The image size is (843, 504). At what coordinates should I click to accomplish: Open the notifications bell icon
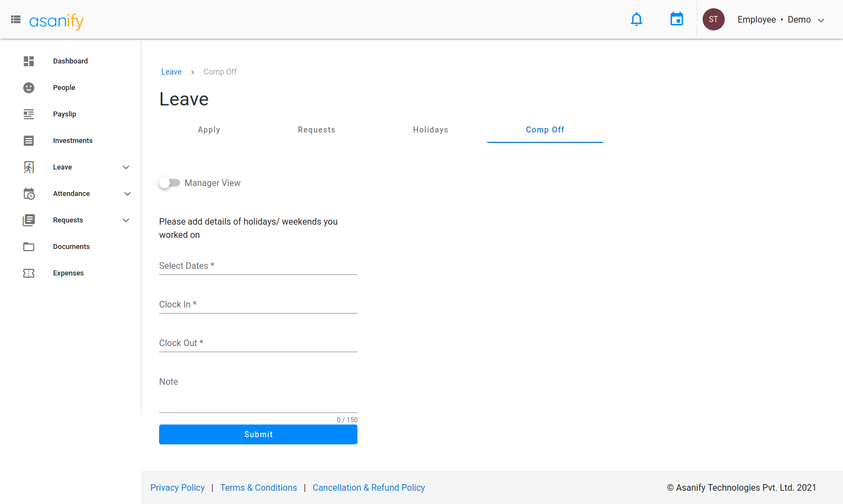pos(636,19)
